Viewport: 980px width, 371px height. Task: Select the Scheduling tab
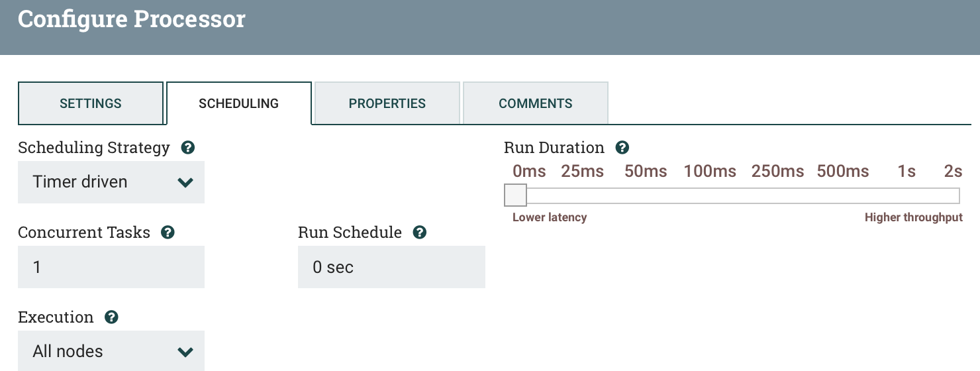tap(239, 103)
